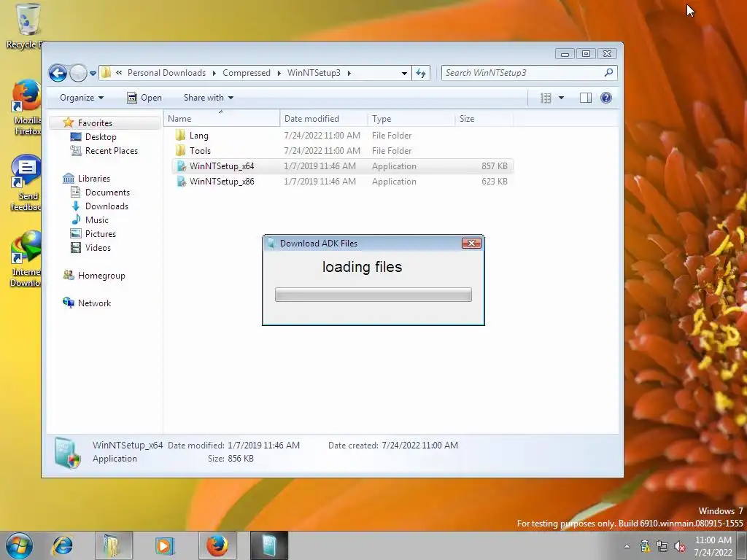Click the Action Center tray flag icon

click(x=645, y=545)
